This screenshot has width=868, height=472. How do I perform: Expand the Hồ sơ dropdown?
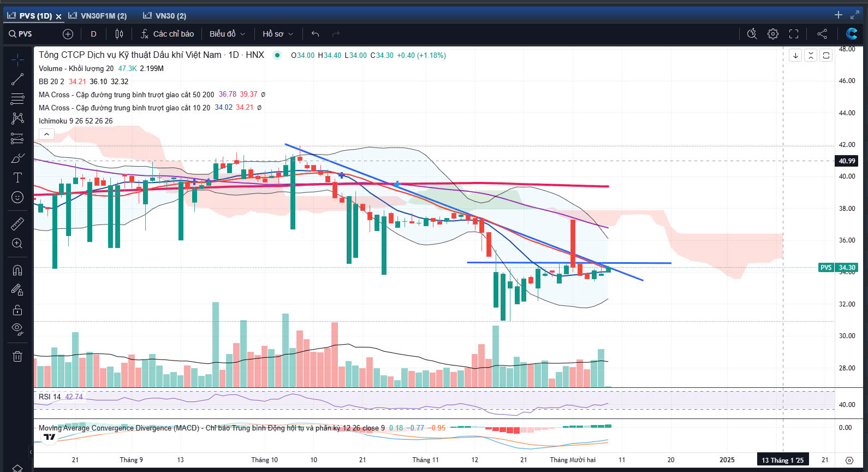click(278, 34)
